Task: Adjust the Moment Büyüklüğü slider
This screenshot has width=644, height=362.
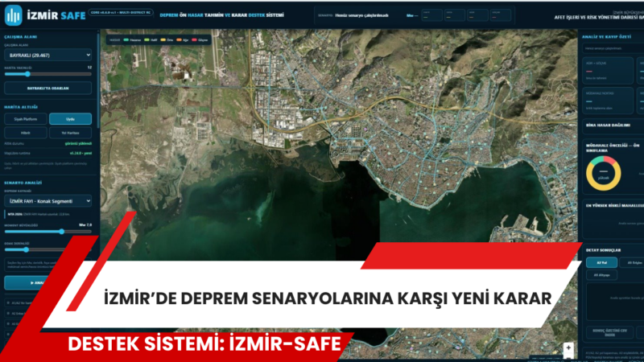Action: click(48, 232)
